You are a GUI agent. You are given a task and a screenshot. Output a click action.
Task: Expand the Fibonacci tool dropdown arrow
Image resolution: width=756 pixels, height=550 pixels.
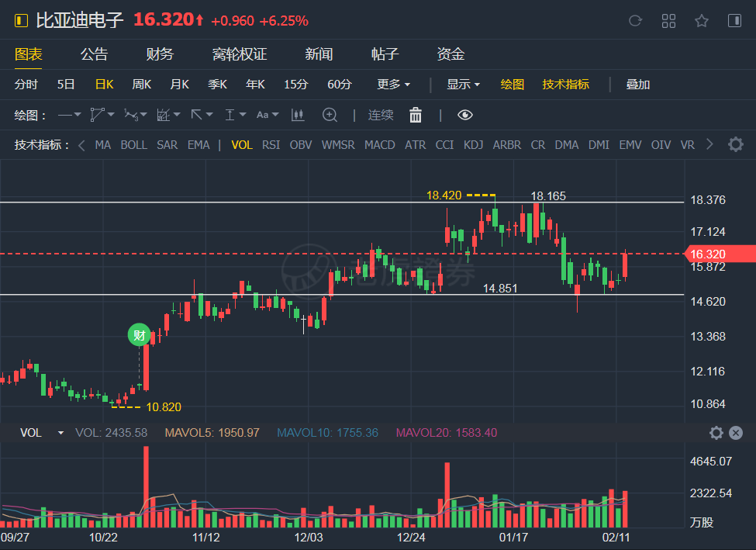pyautogui.click(x=177, y=115)
